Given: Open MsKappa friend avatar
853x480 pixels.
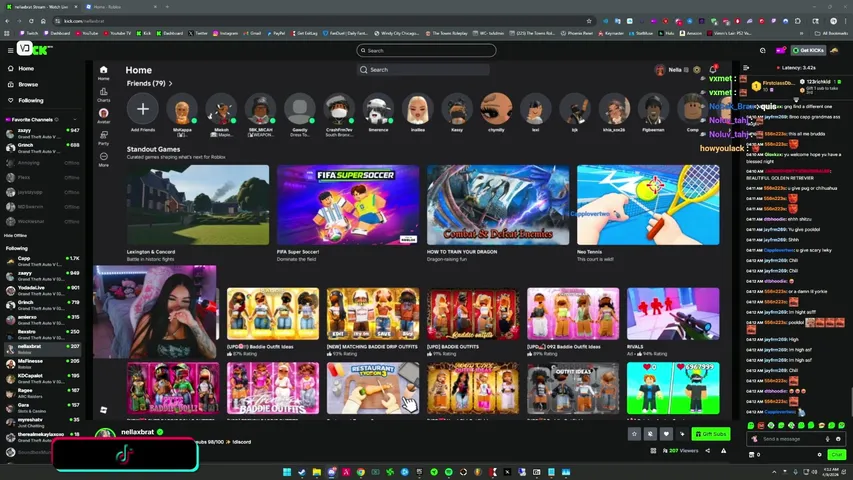Looking at the screenshot, I should click(x=182, y=109).
